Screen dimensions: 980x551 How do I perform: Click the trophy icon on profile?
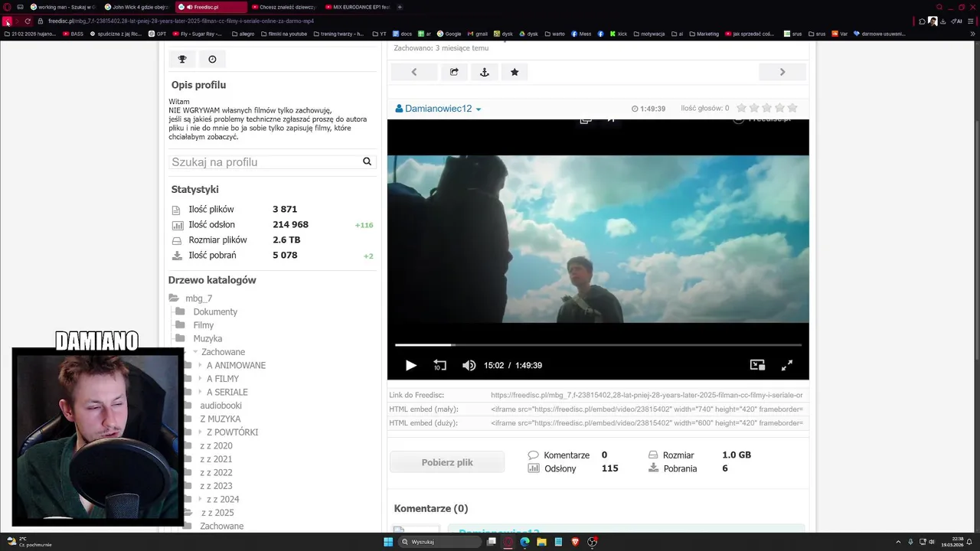182,59
